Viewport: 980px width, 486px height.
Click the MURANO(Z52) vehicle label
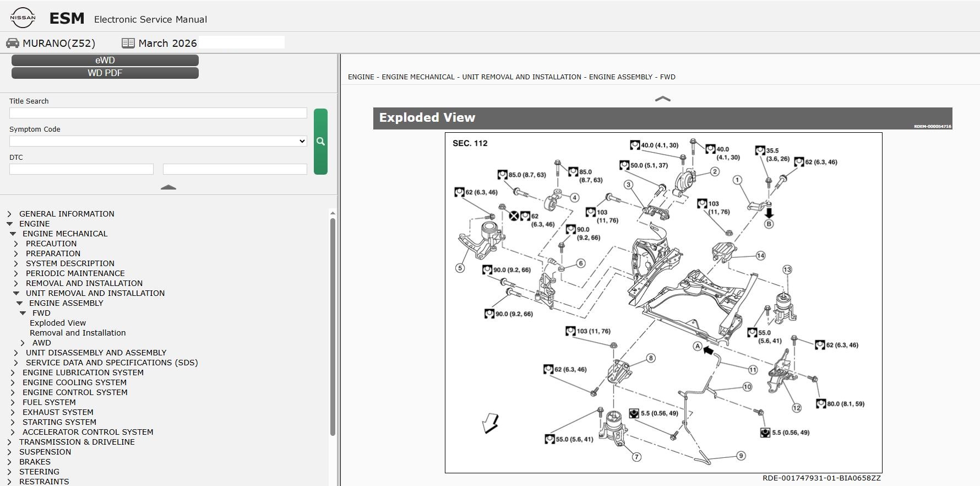59,43
